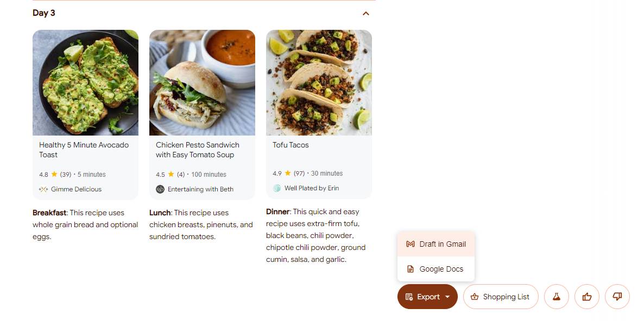Click the Well Plated by Erin logo

[277, 188]
